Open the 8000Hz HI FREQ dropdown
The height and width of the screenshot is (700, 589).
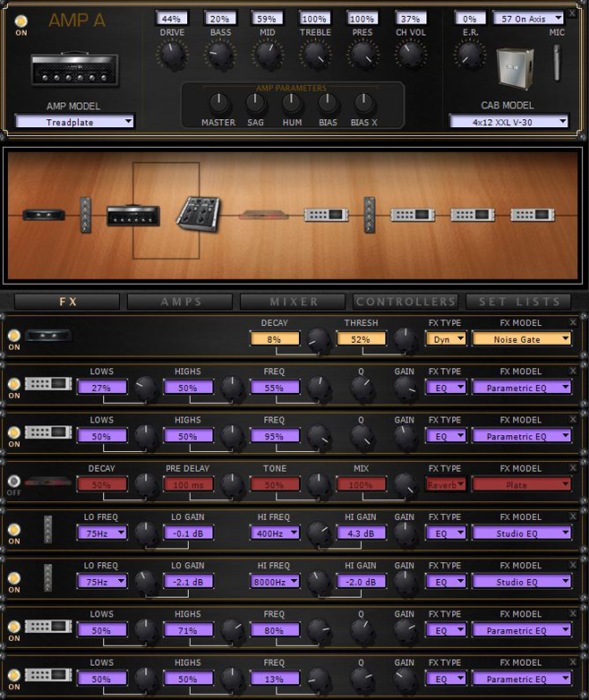tap(275, 582)
